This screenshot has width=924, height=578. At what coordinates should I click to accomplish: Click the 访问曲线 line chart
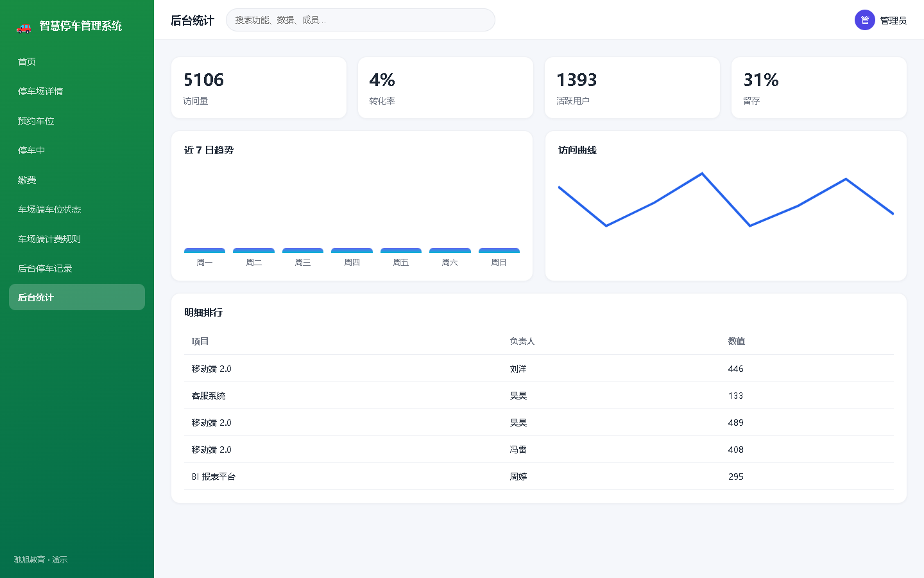point(726,200)
